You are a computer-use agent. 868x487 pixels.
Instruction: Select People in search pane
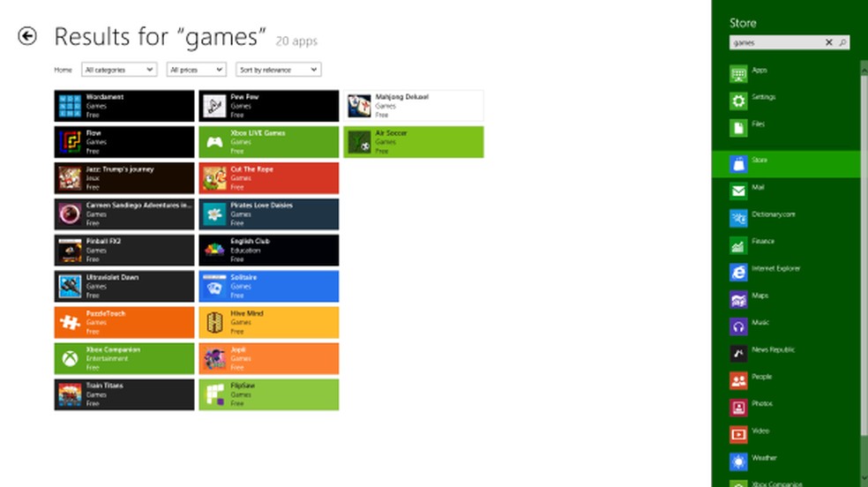click(786, 380)
